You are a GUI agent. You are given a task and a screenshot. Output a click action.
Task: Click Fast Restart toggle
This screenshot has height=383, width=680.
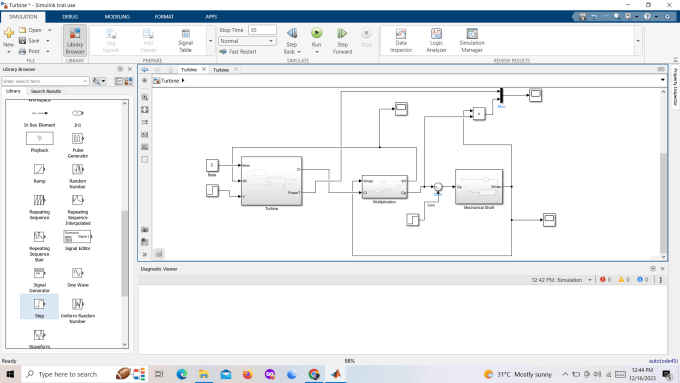click(x=238, y=52)
